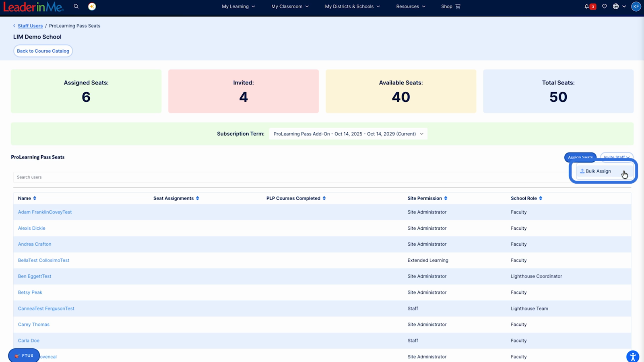
Task: Click the LeaderinMe logo
Action: coord(33,7)
